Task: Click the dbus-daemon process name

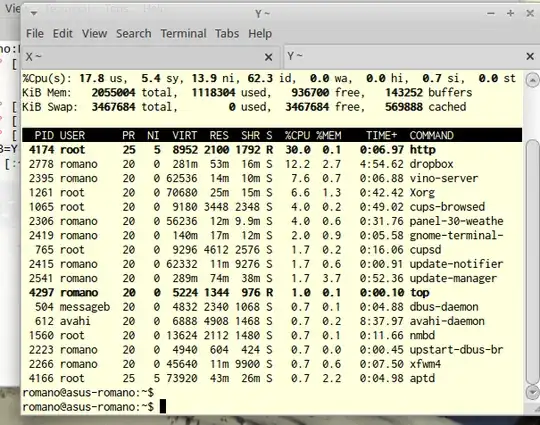Action: tap(444, 307)
